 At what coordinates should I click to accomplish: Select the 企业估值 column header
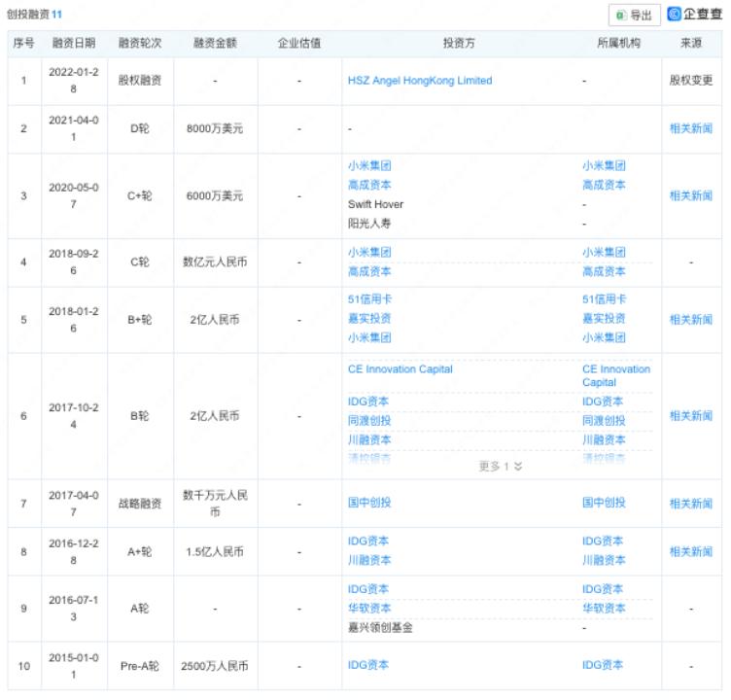299,44
